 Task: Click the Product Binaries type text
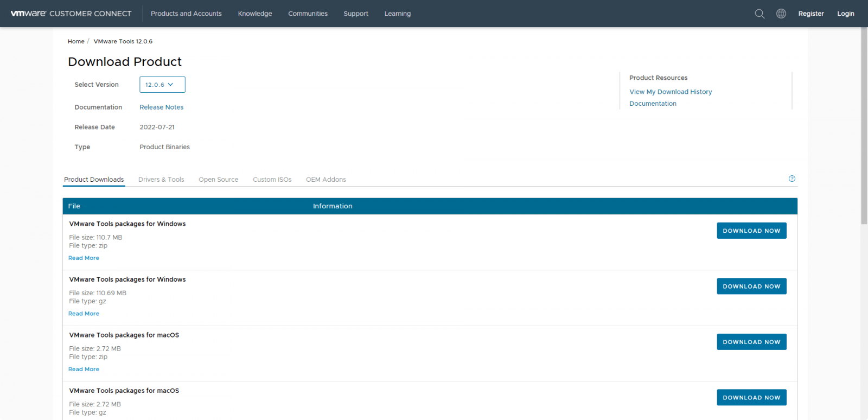(165, 147)
